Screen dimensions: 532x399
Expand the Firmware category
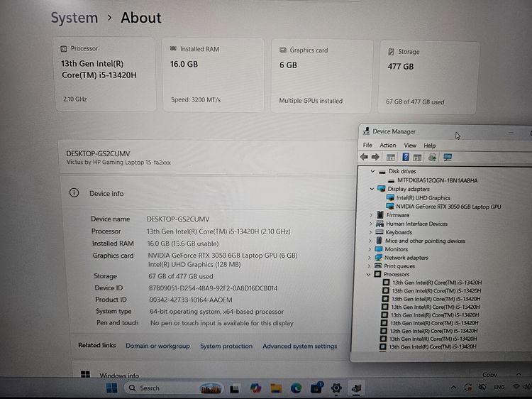371,215
